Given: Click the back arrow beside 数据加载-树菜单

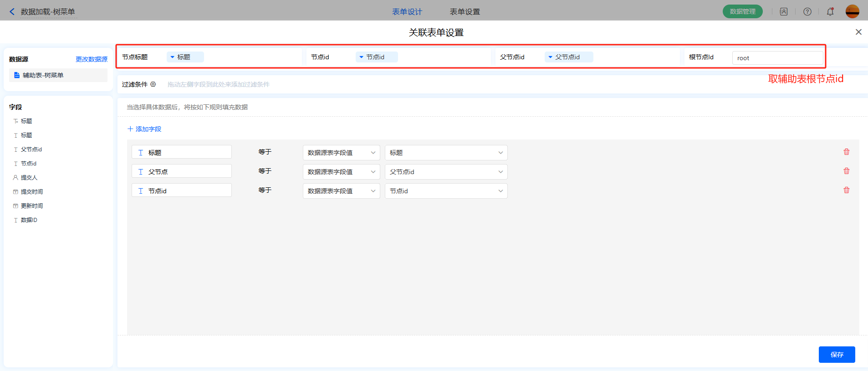Looking at the screenshot, I should click(x=12, y=12).
